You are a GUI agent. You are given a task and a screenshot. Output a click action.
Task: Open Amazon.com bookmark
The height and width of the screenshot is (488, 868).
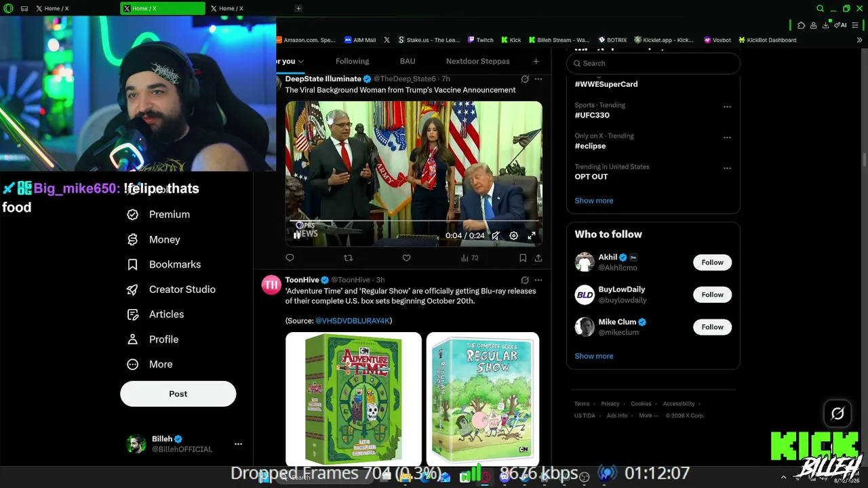305,40
